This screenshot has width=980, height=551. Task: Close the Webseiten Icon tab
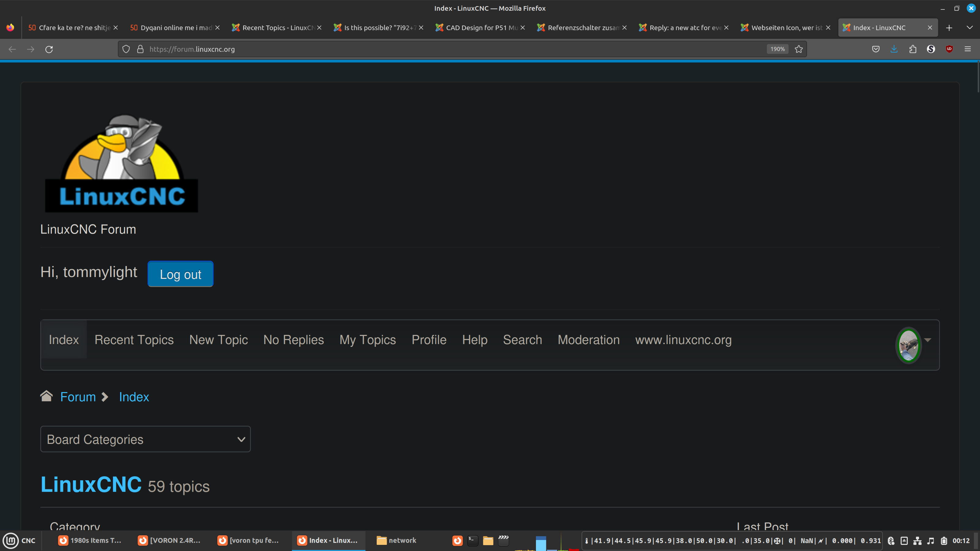pos(828,28)
